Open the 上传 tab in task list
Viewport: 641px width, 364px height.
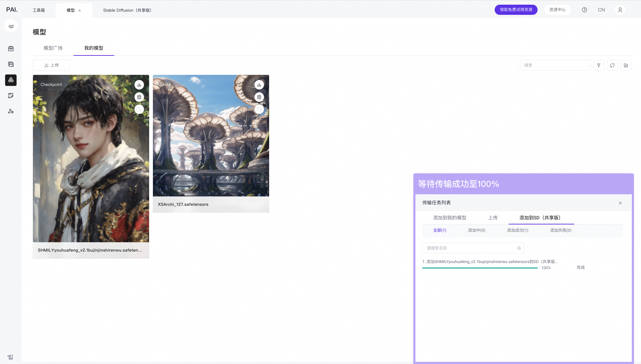[x=493, y=218]
